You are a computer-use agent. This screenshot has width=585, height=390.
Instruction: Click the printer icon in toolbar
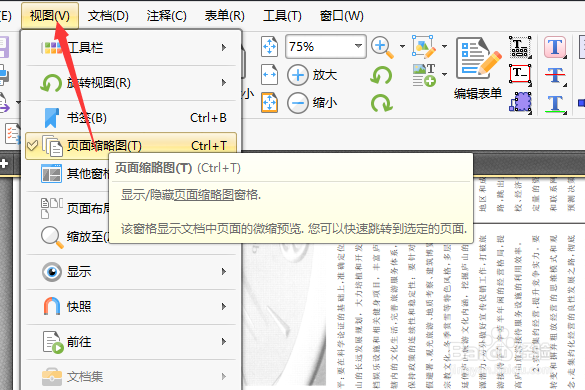click(x=4, y=75)
